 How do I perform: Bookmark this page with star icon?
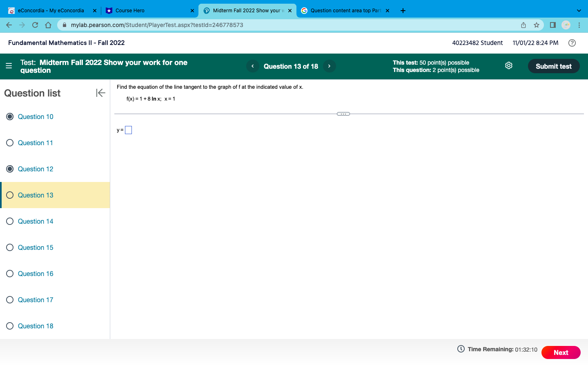click(537, 25)
